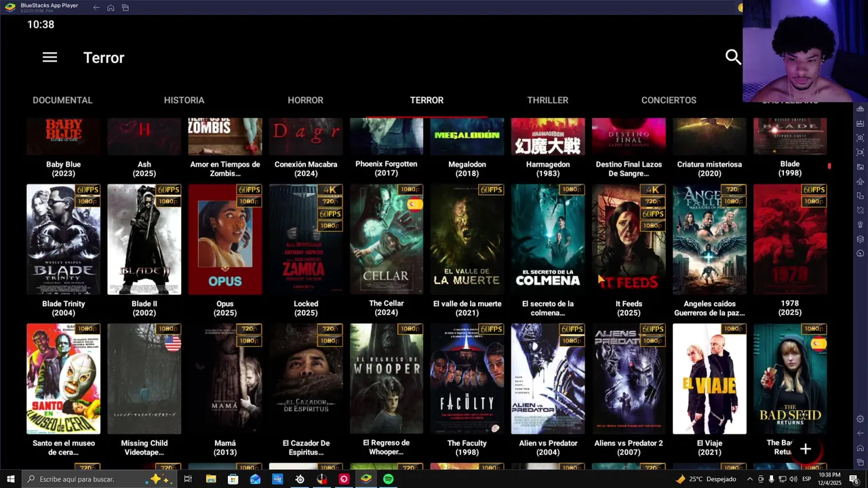The image size is (868, 488).
Task: Click the Conexión Macabra (2024) title
Action: [306, 169]
